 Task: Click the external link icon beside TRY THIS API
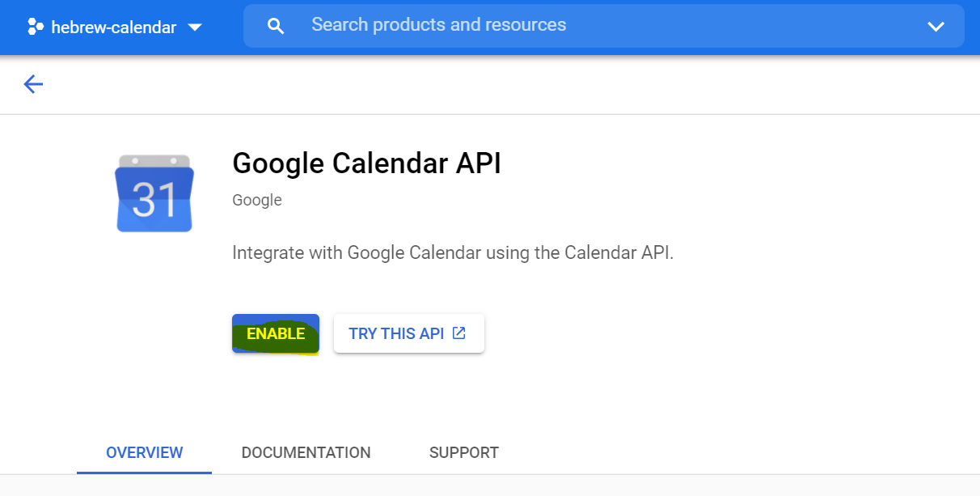click(459, 333)
